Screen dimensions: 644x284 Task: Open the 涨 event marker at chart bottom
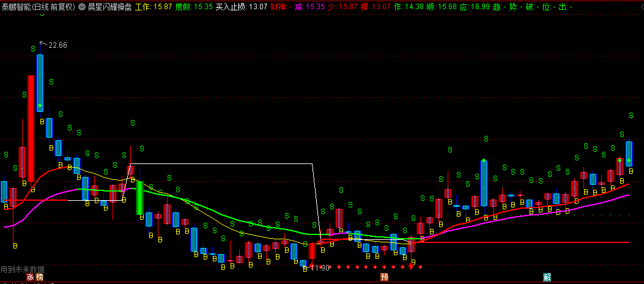pyautogui.click(x=30, y=277)
